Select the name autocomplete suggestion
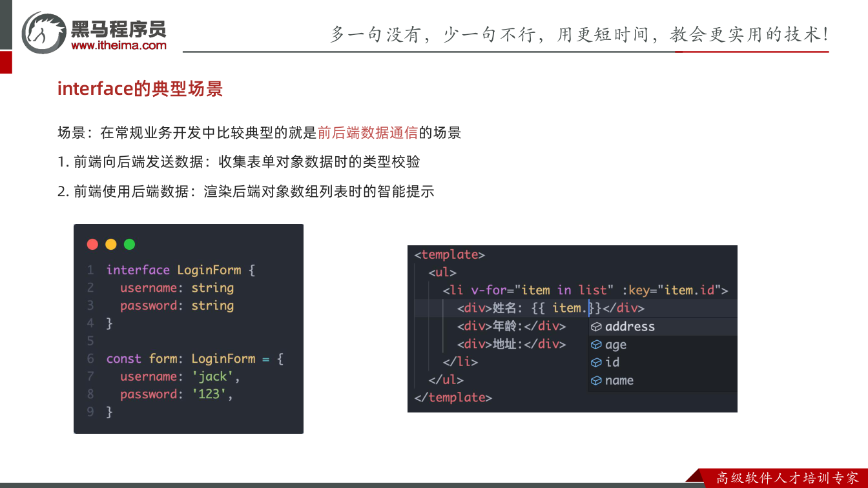Image resolution: width=868 pixels, height=488 pixels. [x=663, y=380]
